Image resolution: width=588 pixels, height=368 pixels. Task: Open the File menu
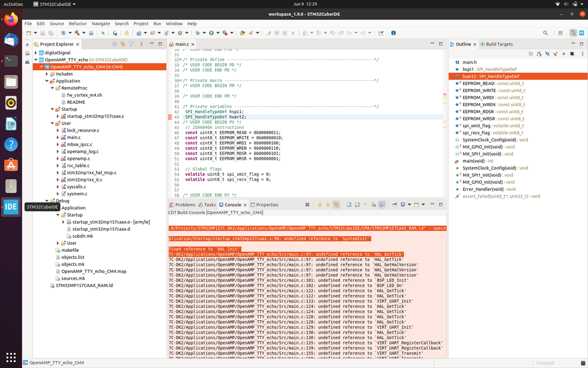coord(28,23)
